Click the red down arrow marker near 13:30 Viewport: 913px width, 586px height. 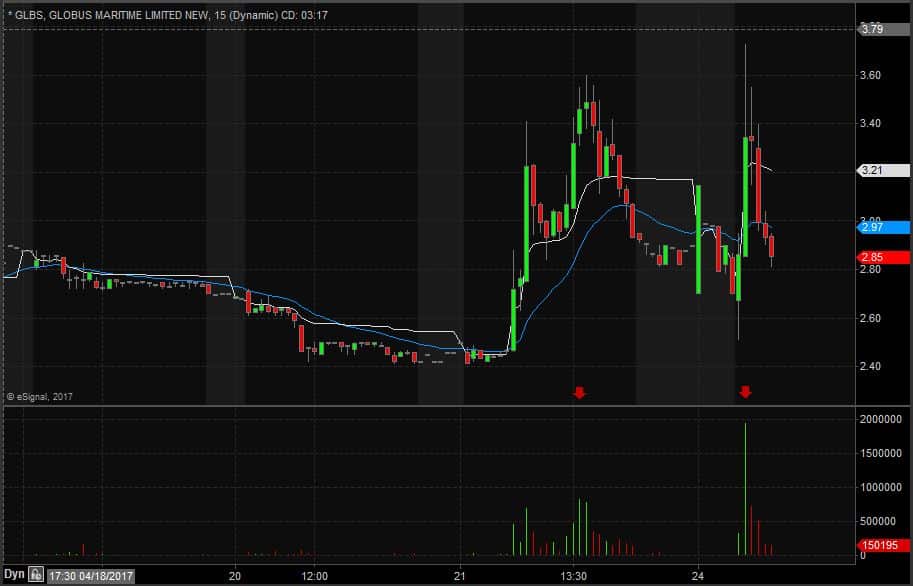[x=579, y=392]
